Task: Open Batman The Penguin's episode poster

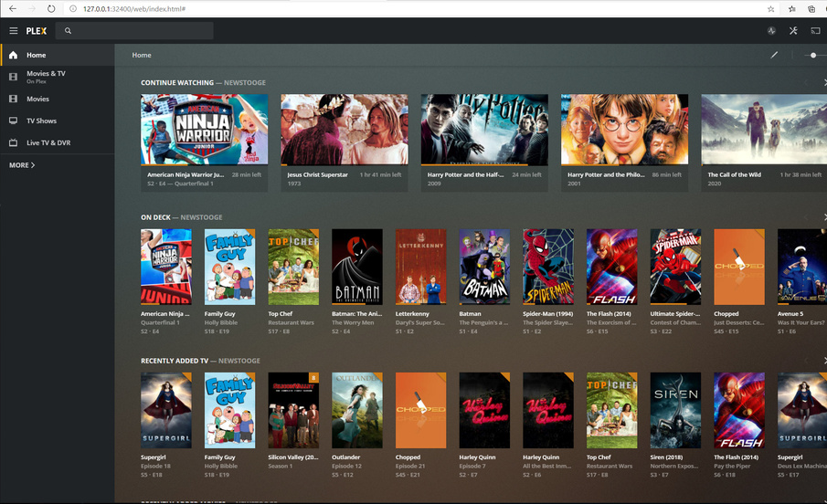Action: 484,267
